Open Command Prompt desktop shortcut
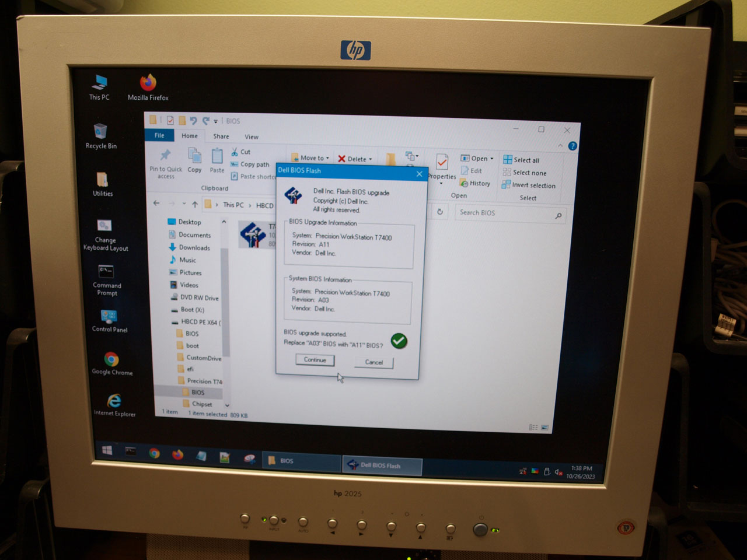Screen dimensions: 747x560 coord(107,280)
